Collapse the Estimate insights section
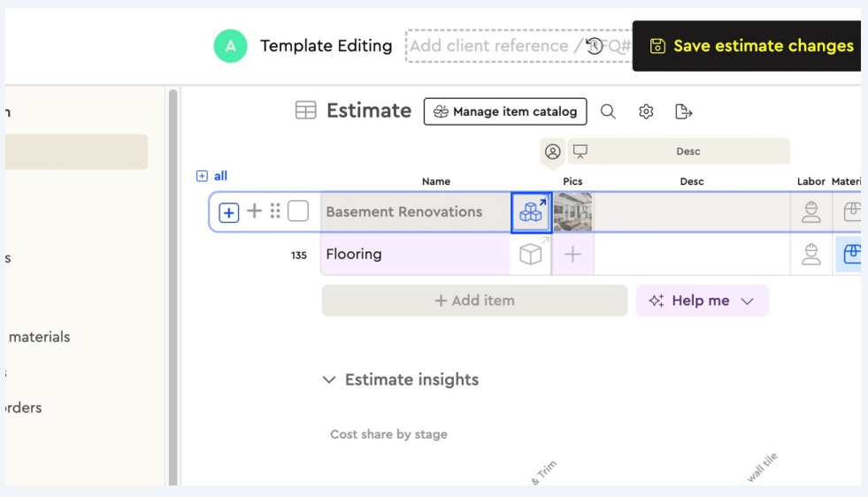 click(x=329, y=379)
